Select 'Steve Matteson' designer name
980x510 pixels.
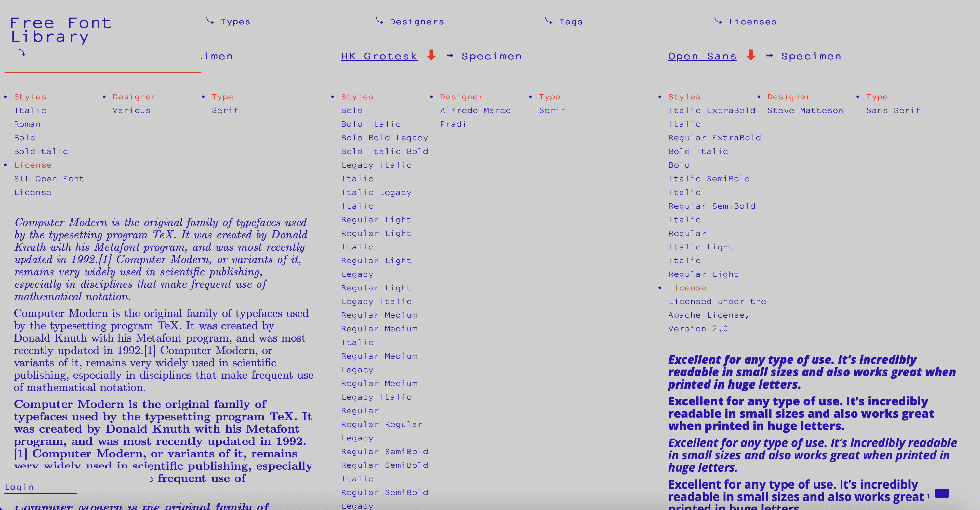point(805,110)
